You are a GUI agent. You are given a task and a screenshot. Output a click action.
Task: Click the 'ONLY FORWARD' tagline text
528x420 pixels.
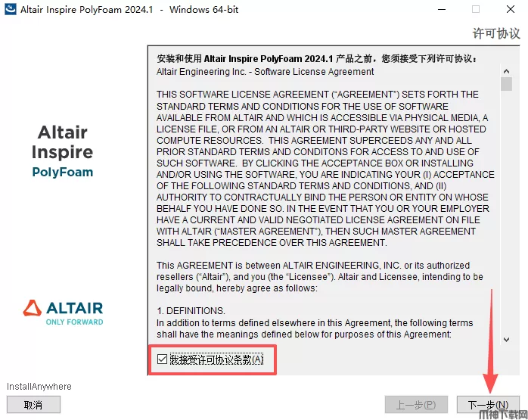[74, 322]
